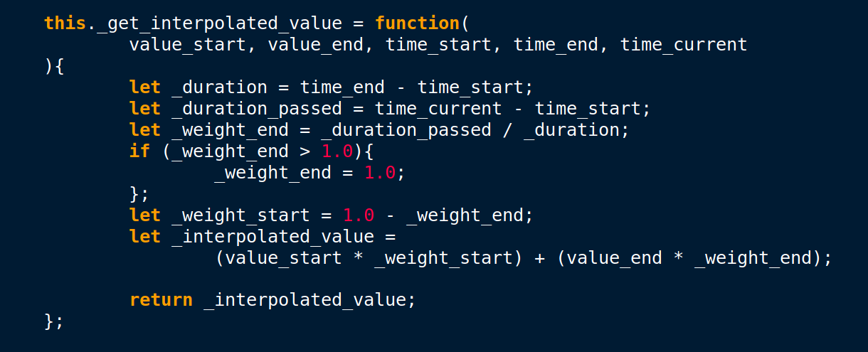Click the final closing brace with semicolon
The width and height of the screenshot is (868, 352).
tap(54, 321)
